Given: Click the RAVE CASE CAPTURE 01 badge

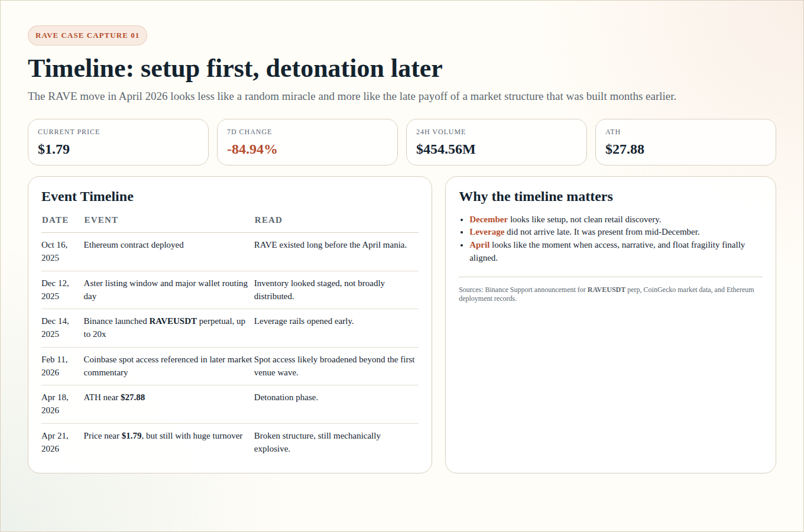Looking at the screenshot, I should tap(87, 35).
